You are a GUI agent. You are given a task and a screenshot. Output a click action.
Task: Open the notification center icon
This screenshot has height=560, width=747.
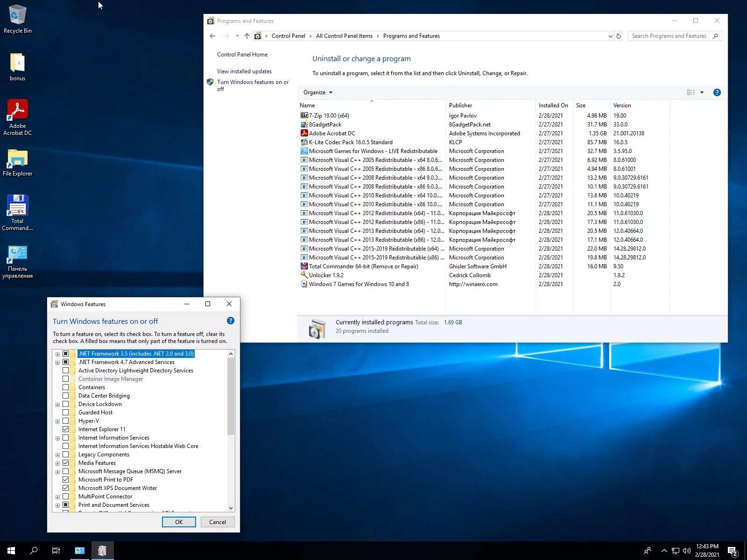pos(732,551)
